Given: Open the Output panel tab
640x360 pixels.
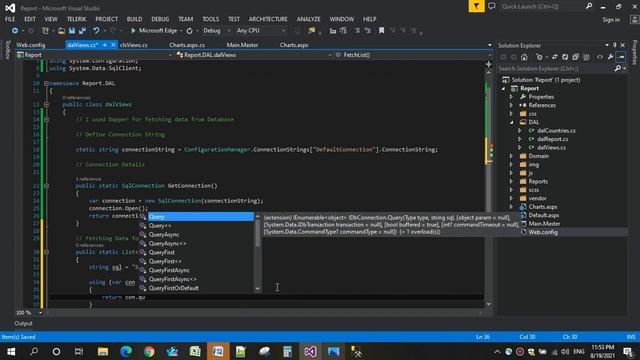Looking at the screenshot, I should pos(23,323).
